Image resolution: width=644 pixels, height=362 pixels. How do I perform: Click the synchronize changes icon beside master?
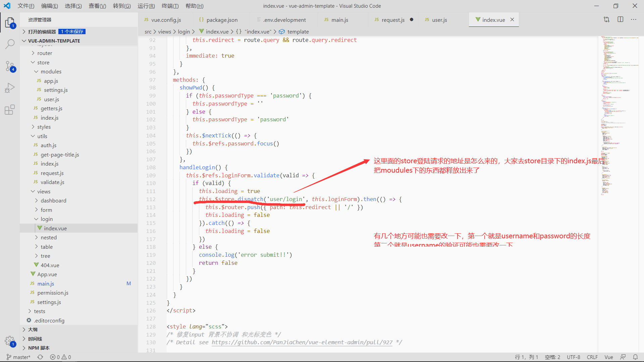(40, 357)
